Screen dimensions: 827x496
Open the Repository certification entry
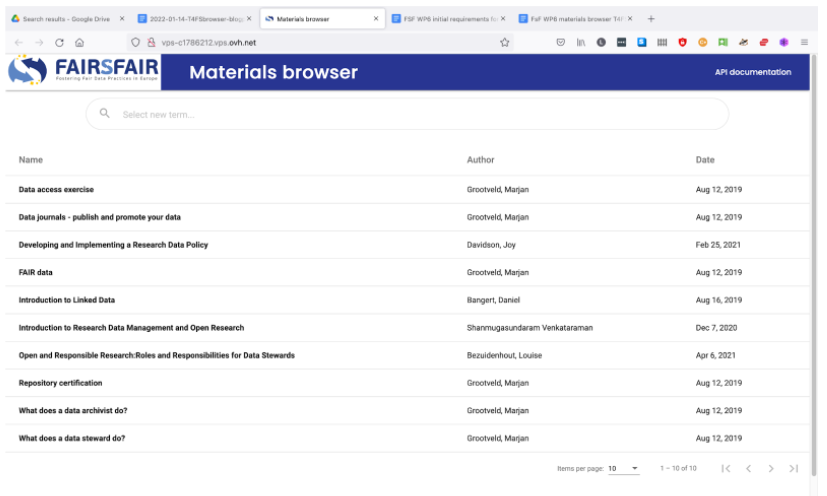click(x=61, y=383)
